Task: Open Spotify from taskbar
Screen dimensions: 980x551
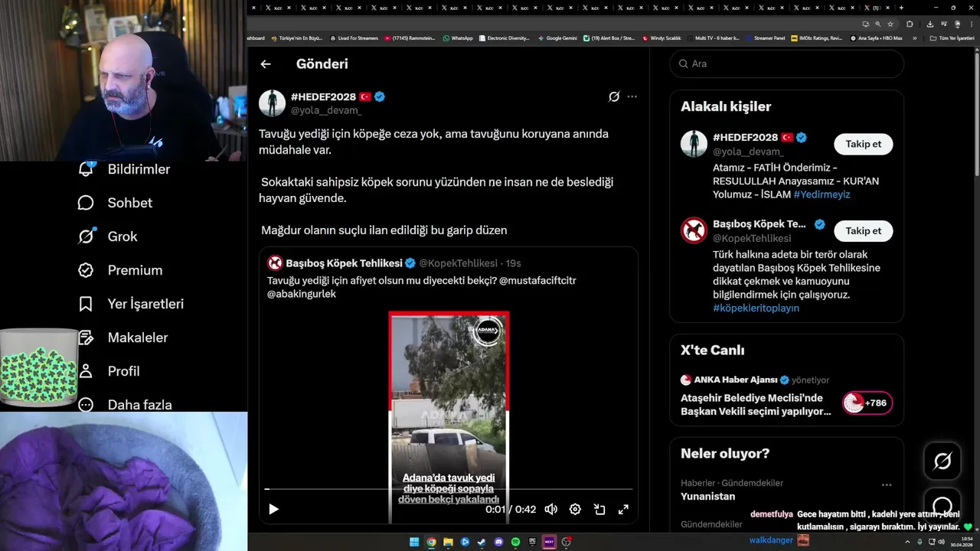Action: tap(515, 542)
